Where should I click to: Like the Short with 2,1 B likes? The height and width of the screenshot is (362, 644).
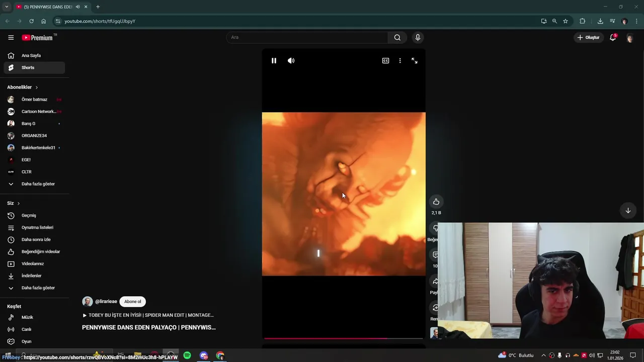[x=436, y=202]
